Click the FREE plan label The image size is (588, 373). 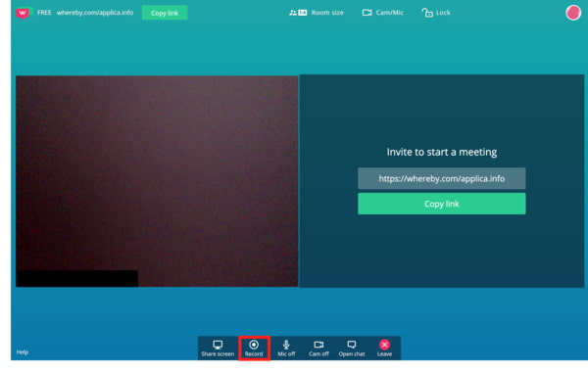[x=44, y=13]
